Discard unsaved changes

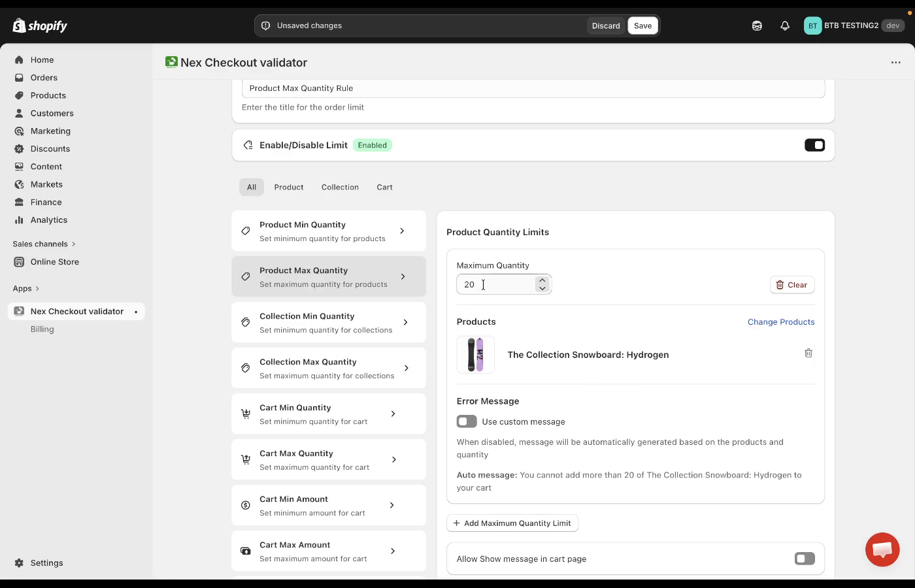click(606, 25)
